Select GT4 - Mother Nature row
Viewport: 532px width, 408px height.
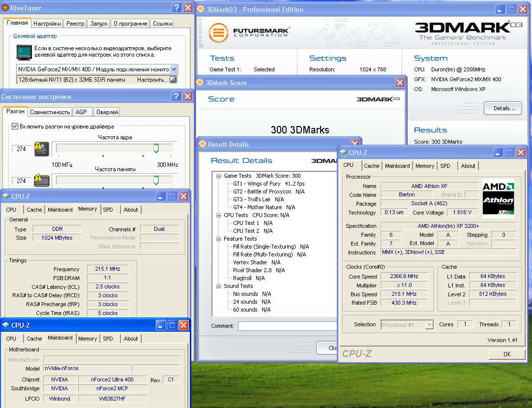pos(264,207)
